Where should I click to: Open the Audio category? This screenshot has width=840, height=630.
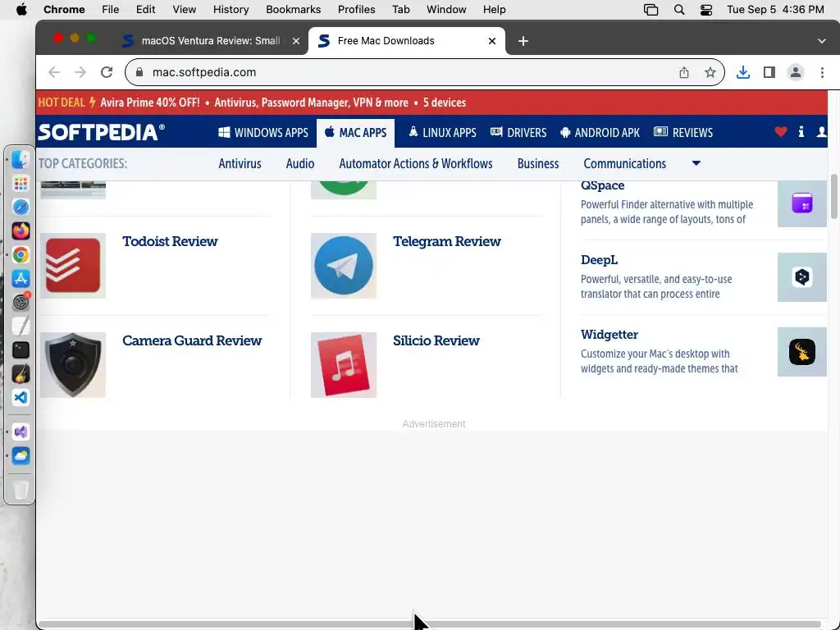300,163
